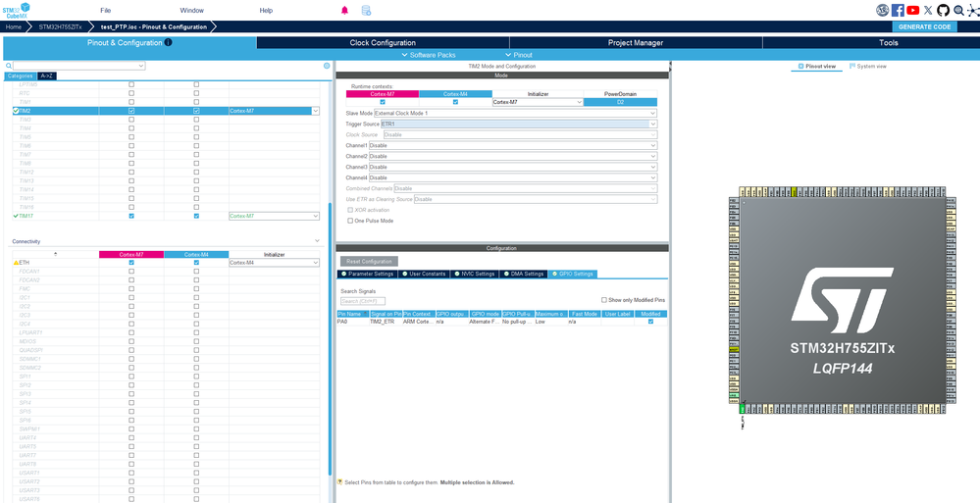Open the notification bell icon

(344, 10)
